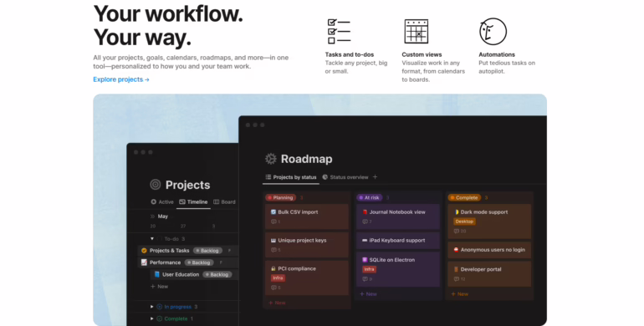
Task: Select the Timeline tab in Projects
Action: tap(193, 202)
